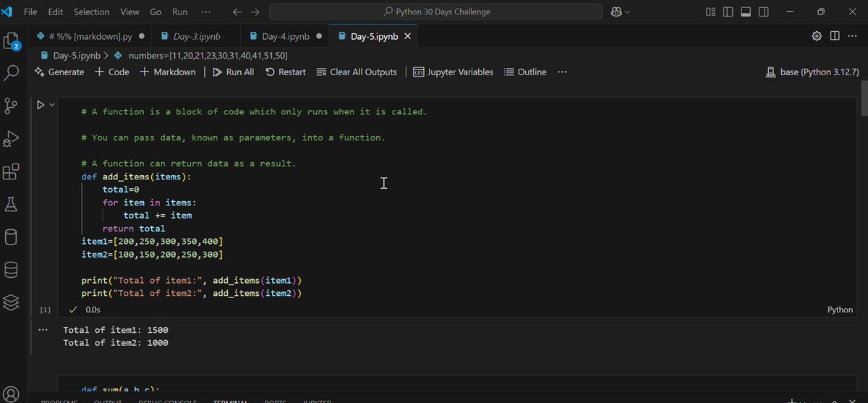Viewport: 868px width, 403px height.
Task: Click the item2=[100,150,200,250,300] line
Action: click(152, 255)
